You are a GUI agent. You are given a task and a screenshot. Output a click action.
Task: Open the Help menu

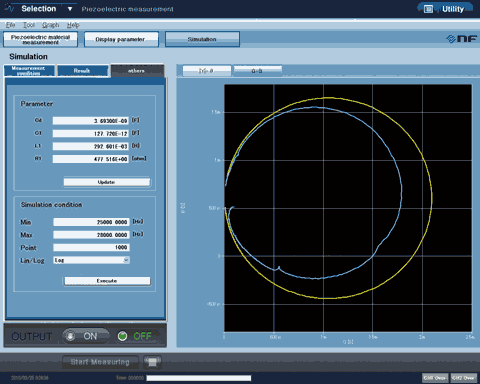pyautogui.click(x=73, y=25)
